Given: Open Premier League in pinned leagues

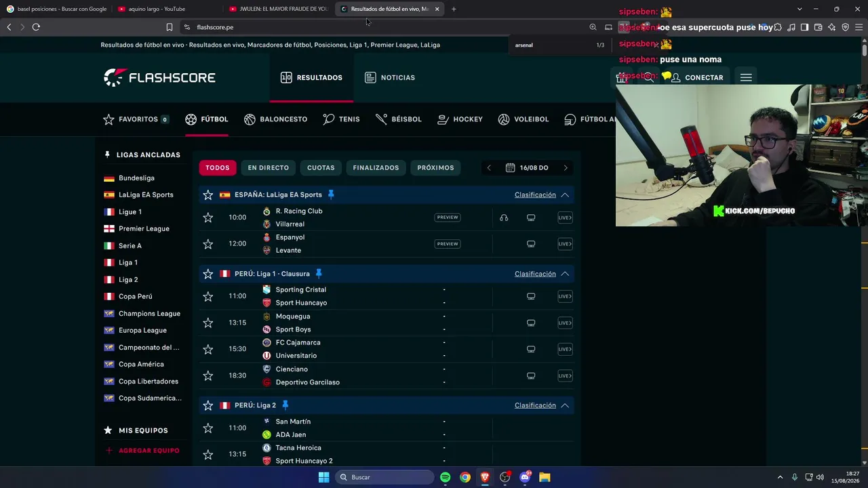Looking at the screenshot, I should click(x=144, y=229).
